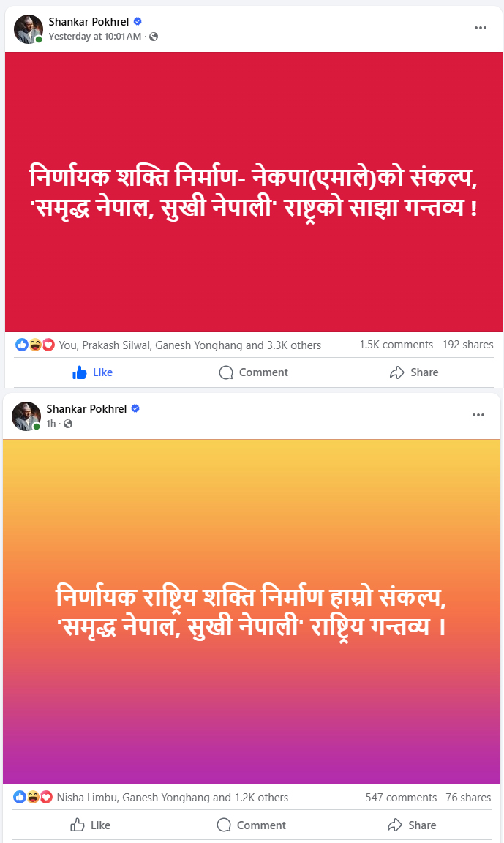Click the verified badge next to the top Shankar Pokhrel name

[x=138, y=21]
